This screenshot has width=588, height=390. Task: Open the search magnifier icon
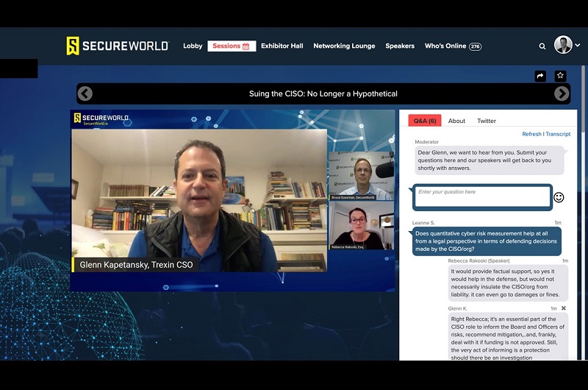[542, 46]
